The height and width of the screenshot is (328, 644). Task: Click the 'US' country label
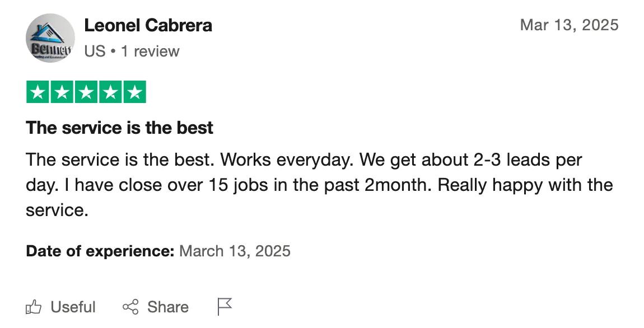point(95,51)
